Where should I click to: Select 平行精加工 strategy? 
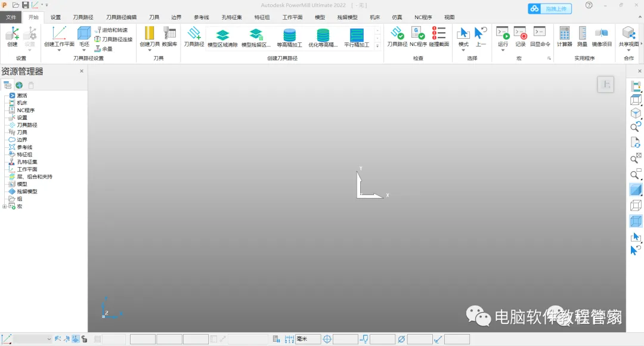(x=357, y=38)
